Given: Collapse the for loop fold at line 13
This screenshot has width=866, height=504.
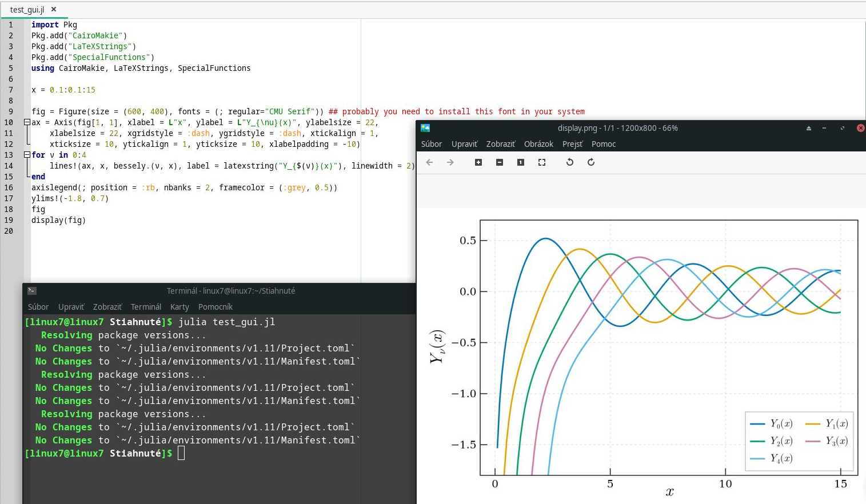Looking at the screenshot, I should click(27, 155).
